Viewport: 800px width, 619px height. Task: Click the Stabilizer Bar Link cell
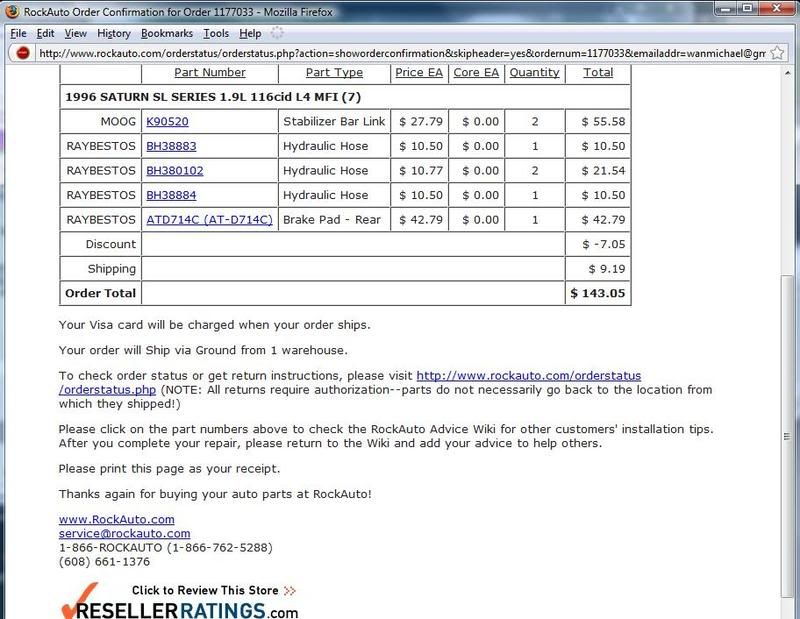(334, 121)
